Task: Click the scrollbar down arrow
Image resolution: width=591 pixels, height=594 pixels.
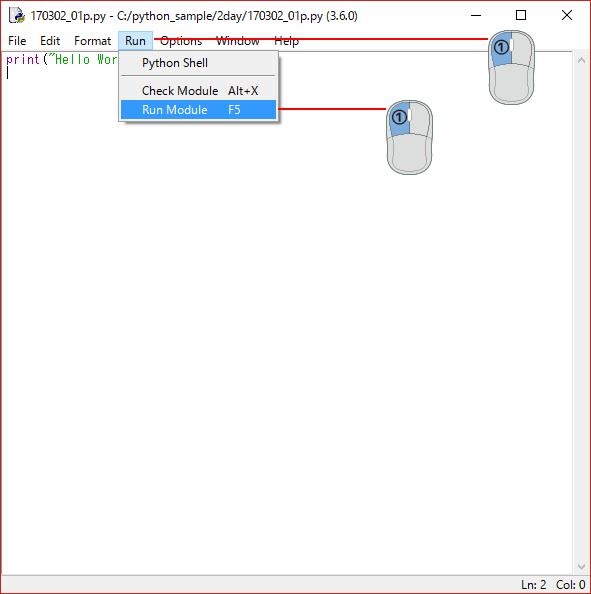Action: point(581,567)
